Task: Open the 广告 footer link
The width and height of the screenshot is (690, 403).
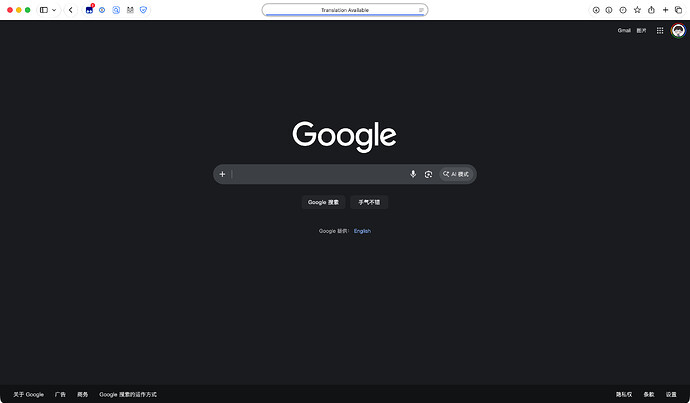Action: (60, 395)
